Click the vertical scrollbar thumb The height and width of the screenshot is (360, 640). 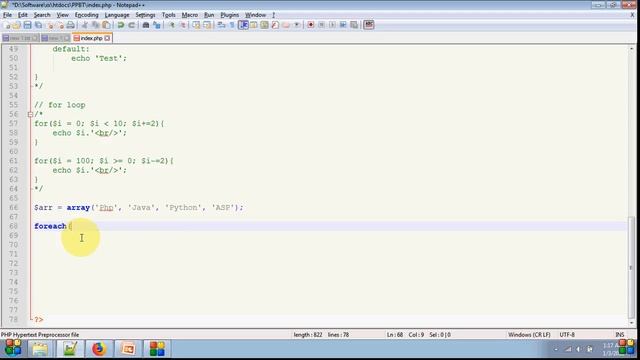631,267
